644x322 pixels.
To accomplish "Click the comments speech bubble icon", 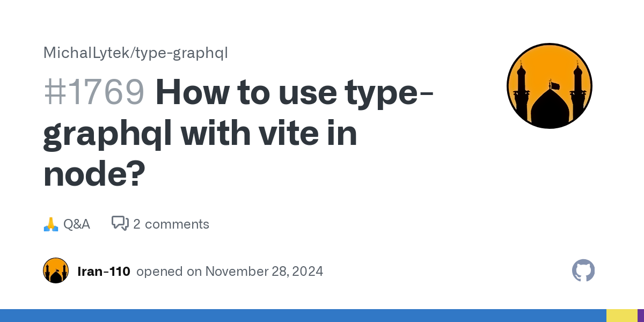I will pyautogui.click(x=120, y=224).
